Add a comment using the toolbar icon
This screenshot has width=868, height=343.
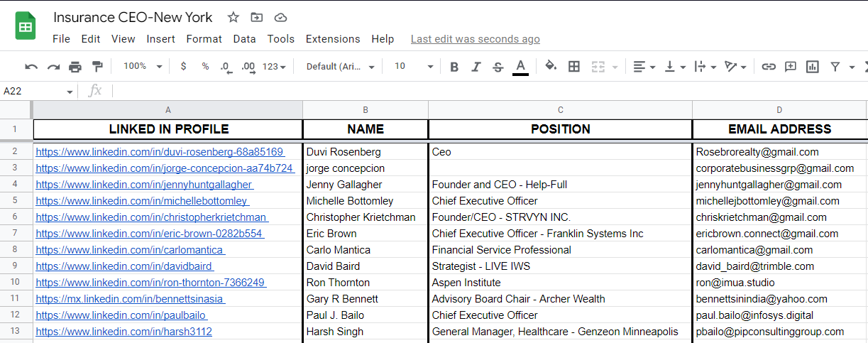(791, 67)
